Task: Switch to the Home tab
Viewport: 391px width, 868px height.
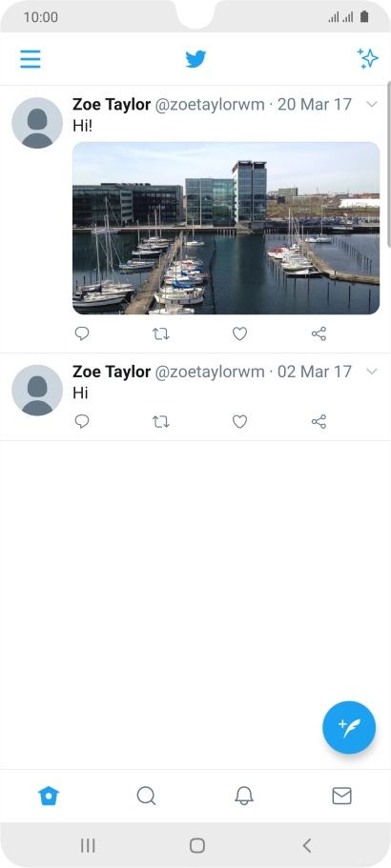Action: point(49,796)
